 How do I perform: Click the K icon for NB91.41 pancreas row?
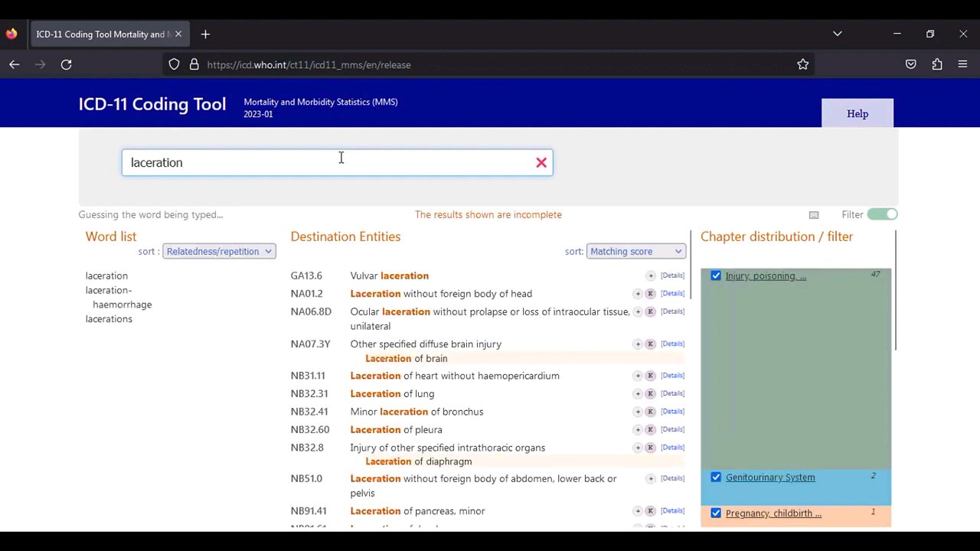[x=651, y=511]
